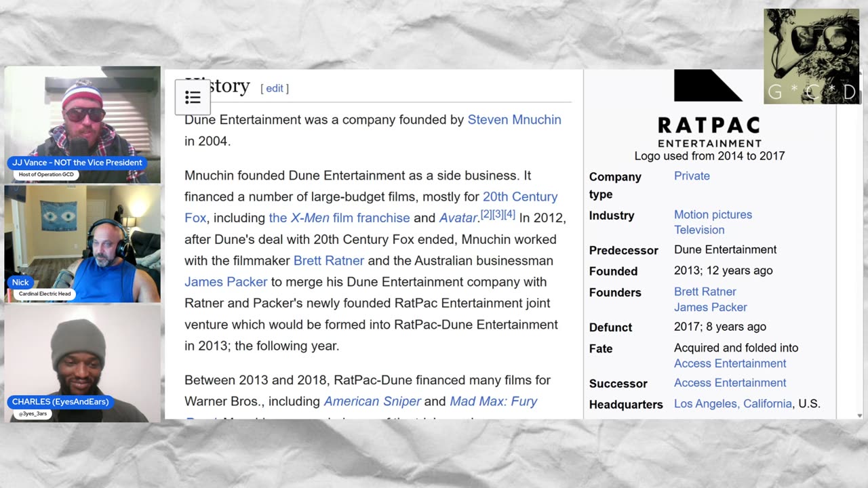The height and width of the screenshot is (488, 868).
Task: Click citation reference [3]
Action: coord(498,215)
